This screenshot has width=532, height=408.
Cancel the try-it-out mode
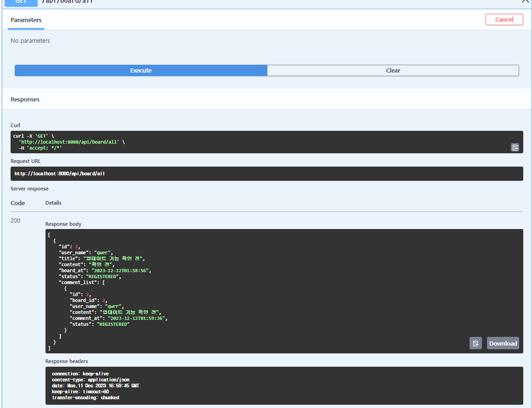(x=504, y=20)
